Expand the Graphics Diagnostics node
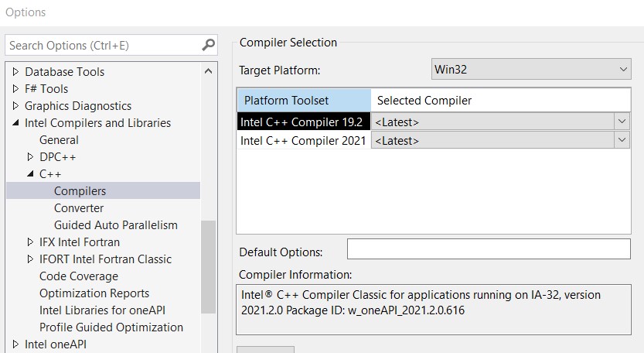 [16, 106]
